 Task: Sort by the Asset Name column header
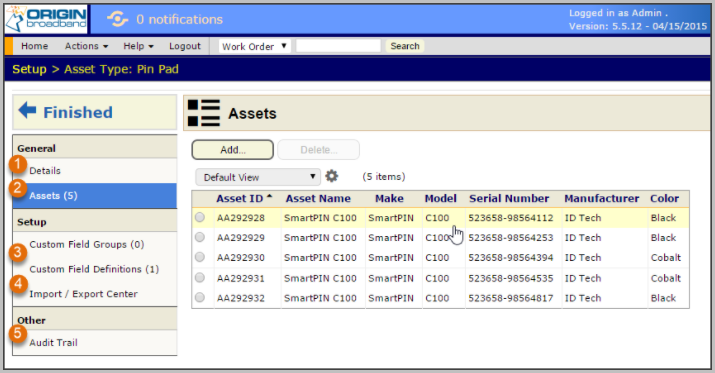coord(318,198)
